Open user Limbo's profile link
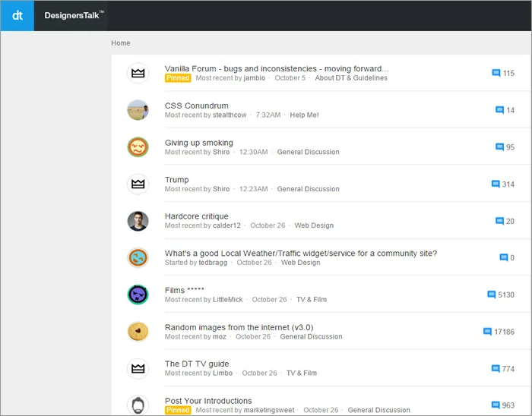 223,373
